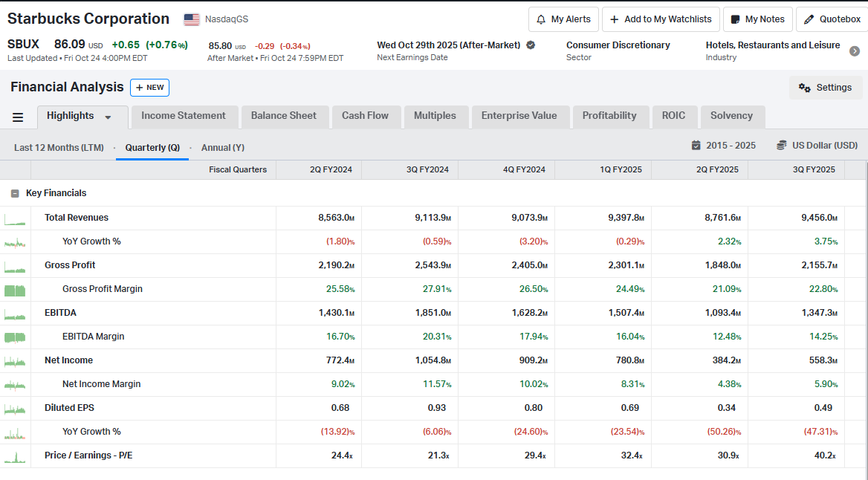Switch to the Solvency tab

[731, 116]
